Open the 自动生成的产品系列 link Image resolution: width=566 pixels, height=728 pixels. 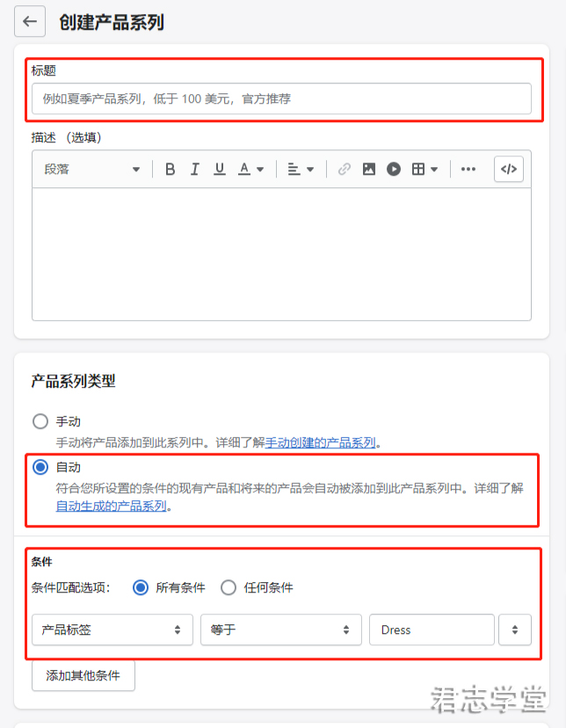point(111,506)
